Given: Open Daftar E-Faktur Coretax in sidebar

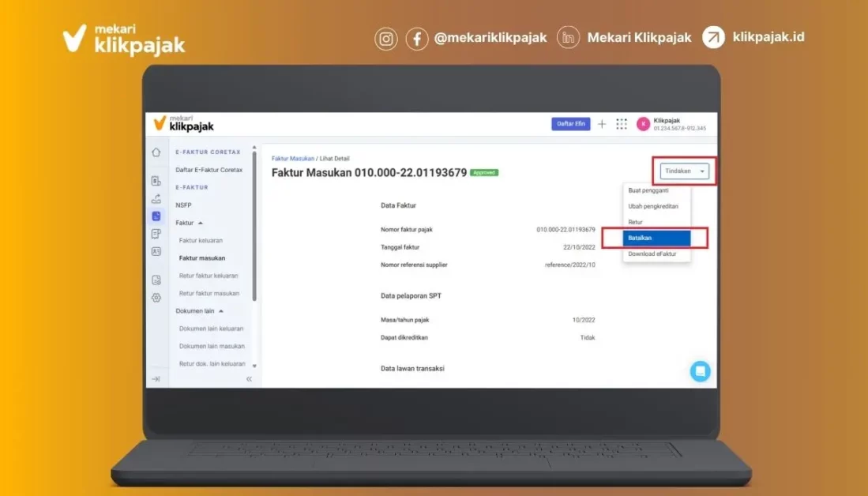Looking at the screenshot, I should coord(209,170).
